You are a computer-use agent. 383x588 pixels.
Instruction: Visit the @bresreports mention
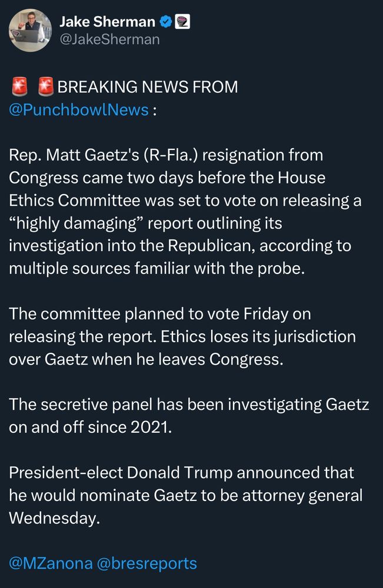coord(148,563)
